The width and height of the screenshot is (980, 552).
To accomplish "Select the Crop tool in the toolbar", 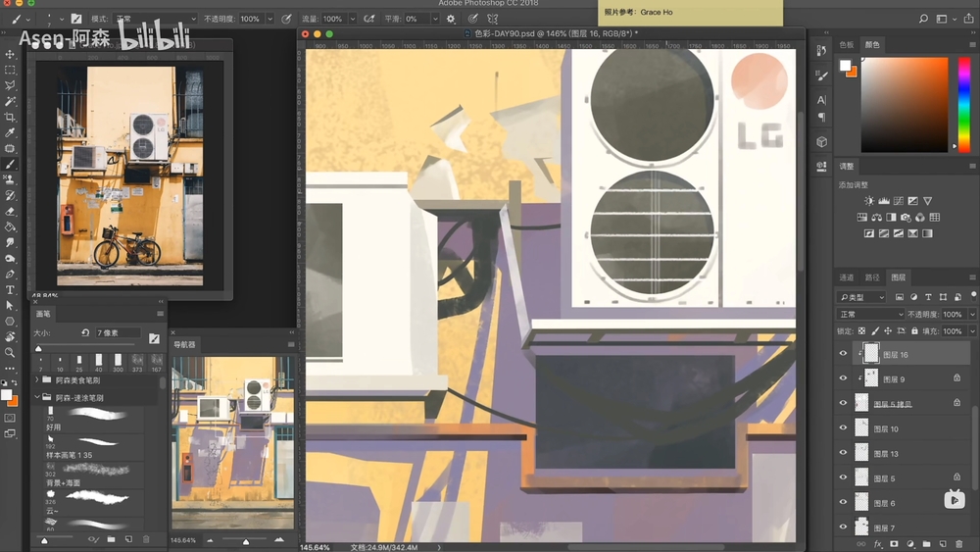I will tap(11, 118).
